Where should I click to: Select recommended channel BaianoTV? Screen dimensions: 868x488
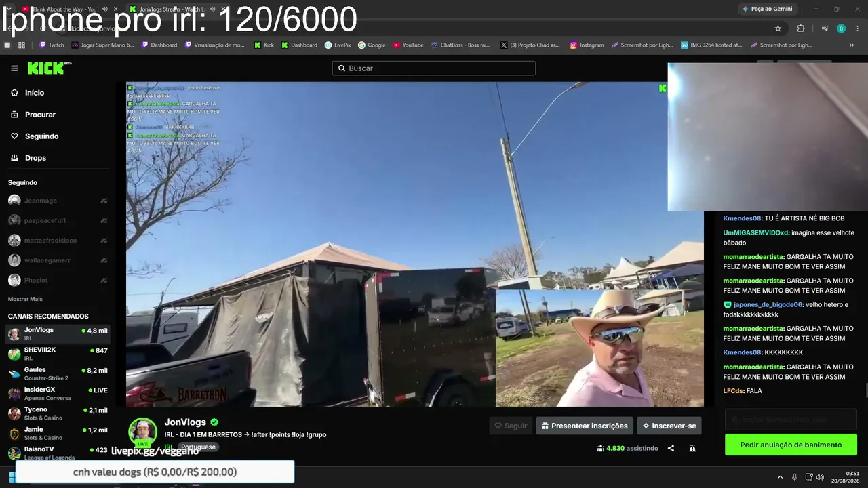pos(56,453)
